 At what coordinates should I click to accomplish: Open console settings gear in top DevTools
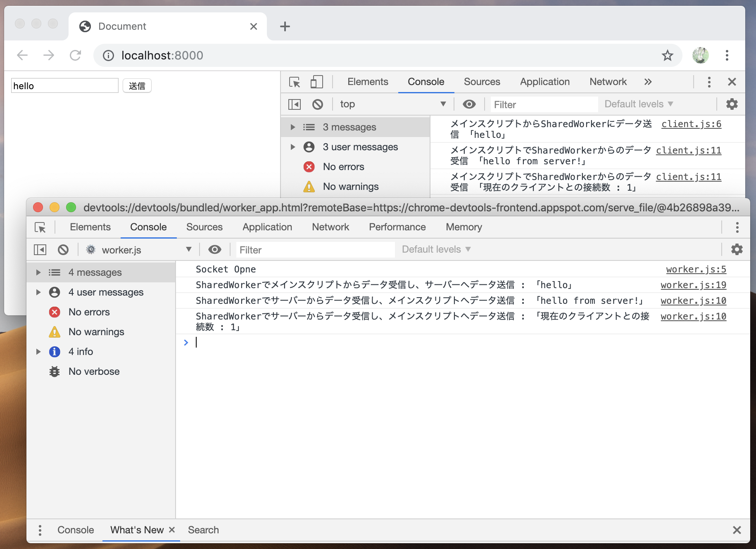pyautogui.click(x=732, y=104)
